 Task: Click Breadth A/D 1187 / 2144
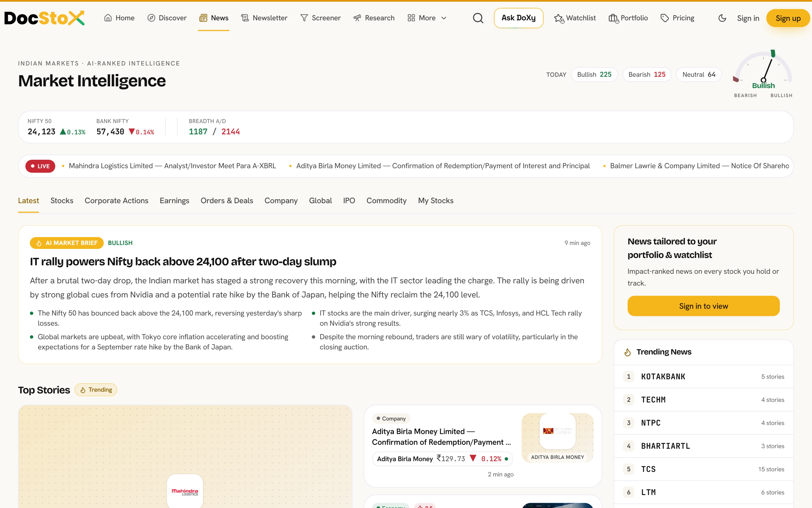coord(214,132)
